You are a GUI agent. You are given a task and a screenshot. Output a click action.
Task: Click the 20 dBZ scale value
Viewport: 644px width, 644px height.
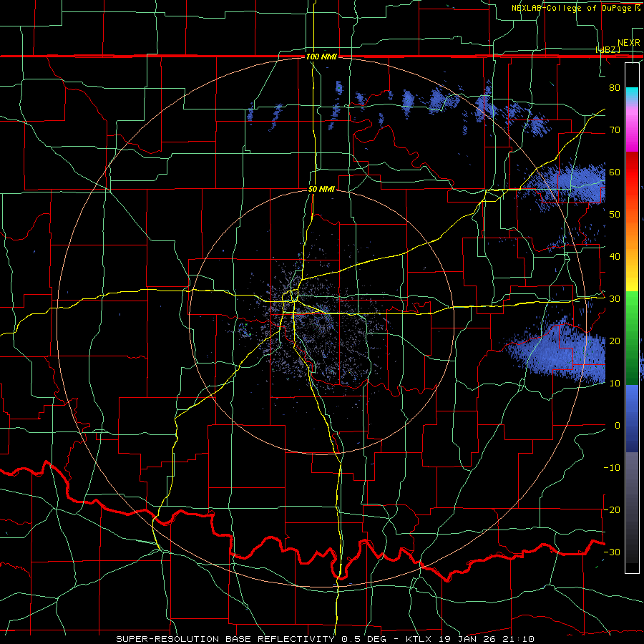coord(615,341)
